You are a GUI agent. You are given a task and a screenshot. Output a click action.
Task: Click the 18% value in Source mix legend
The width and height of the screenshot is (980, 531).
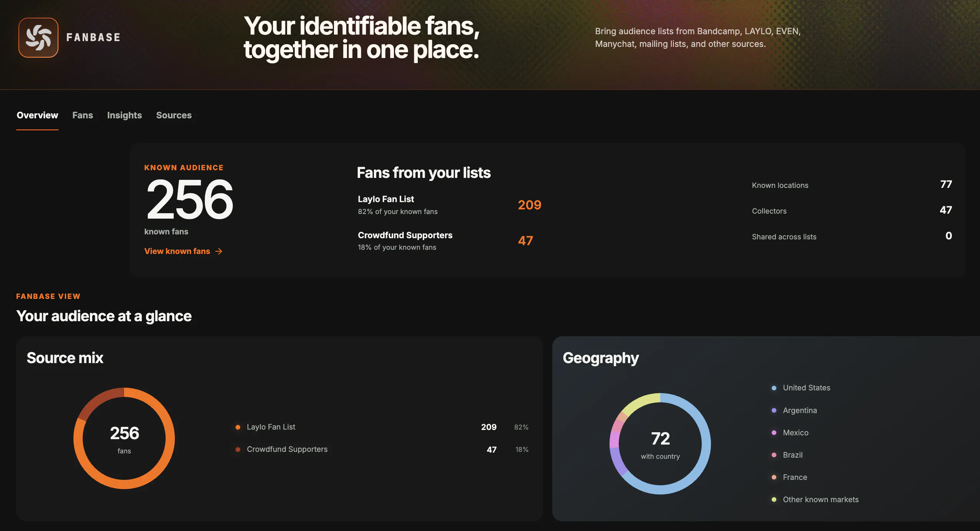tap(522, 450)
